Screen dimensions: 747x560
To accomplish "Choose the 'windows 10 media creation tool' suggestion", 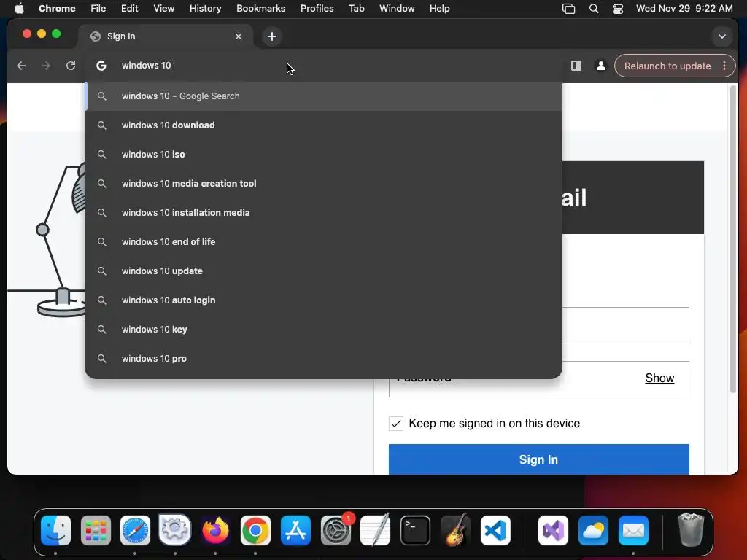I will pos(323,183).
